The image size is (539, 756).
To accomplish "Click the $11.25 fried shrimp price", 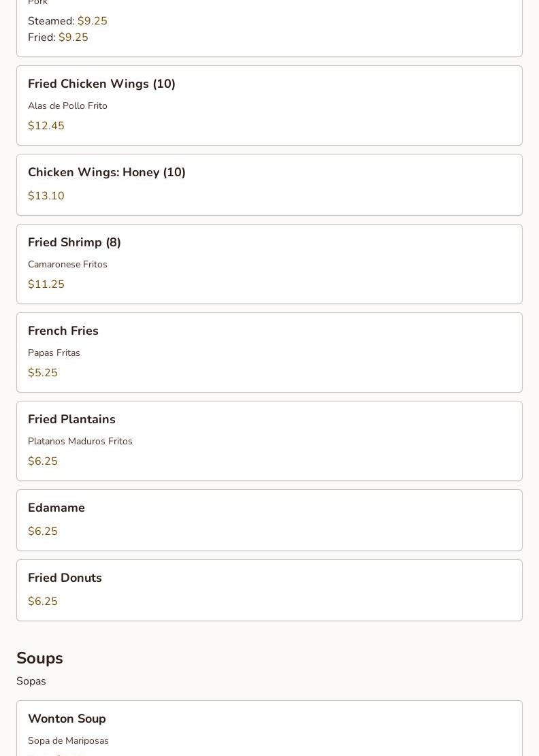I will [x=46, y=284].
